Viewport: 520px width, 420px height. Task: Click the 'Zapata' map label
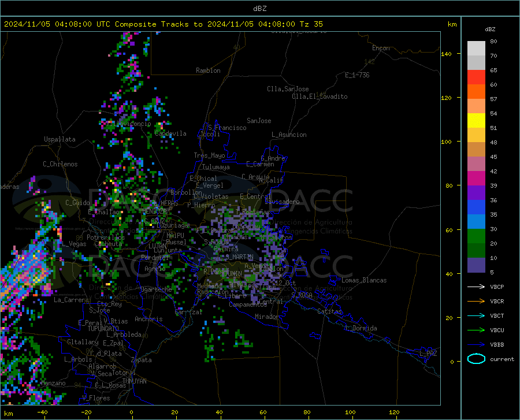(142, 360)
